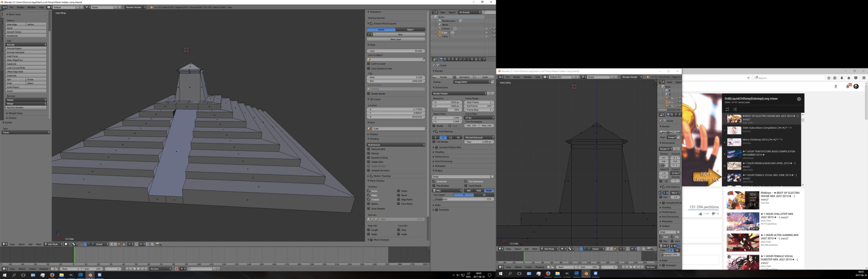The height and width of the screenshot is (279, 868).
Task: Toggle the Hidden Wire checkbox
Action: [x=369, y=162]
